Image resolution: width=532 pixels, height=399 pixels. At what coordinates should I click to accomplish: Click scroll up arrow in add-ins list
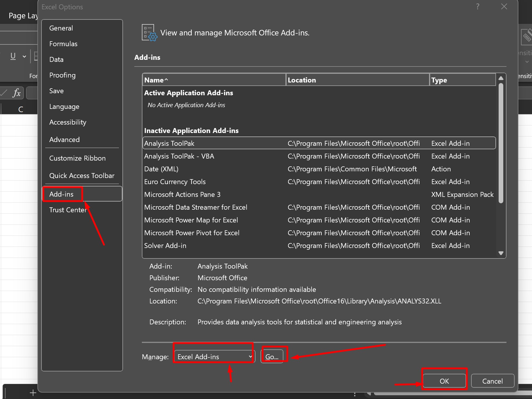tap(501, 78)
